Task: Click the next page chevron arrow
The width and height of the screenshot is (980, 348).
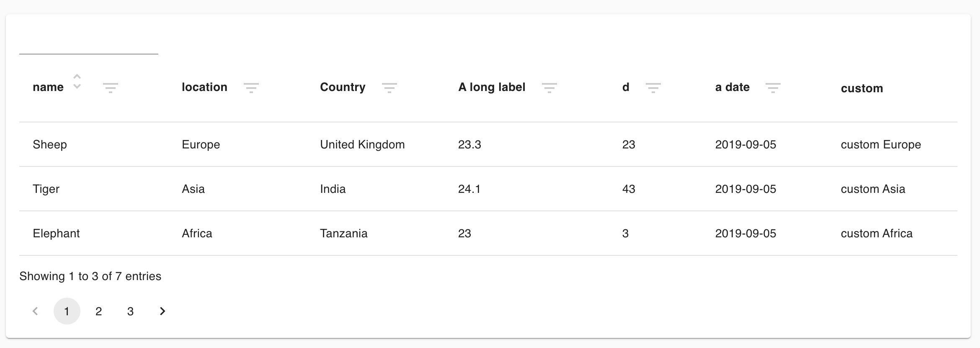Action: tap(162, 311)
